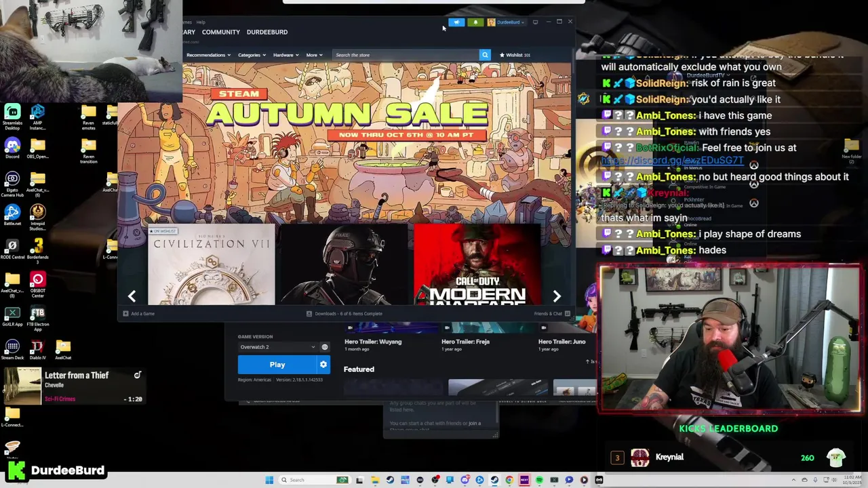The width and height of the screenshot is (868, 488).
Task: Click Add a Game in Steam footer
Action: pos(139,314)
